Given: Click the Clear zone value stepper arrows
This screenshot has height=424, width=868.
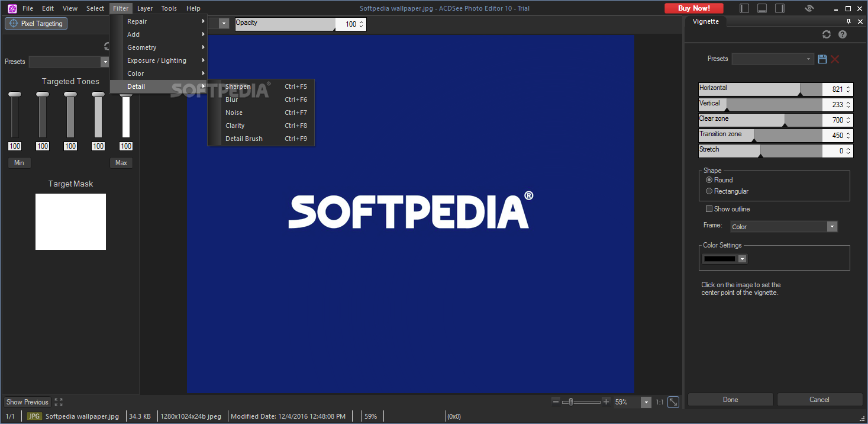Looking at the screenshot, I should coord(848,120).
